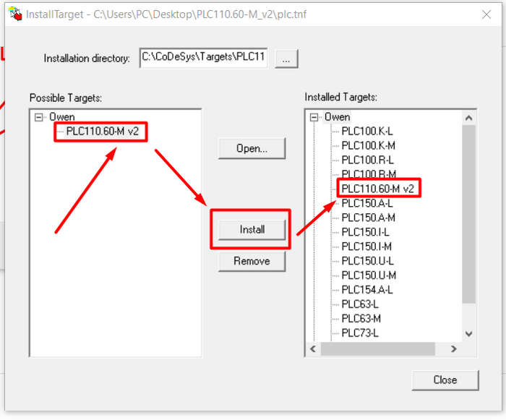Select PLC150.A-M in Installed Targets
This screenshot has height=420, width=506.
(x=368, y=218)
